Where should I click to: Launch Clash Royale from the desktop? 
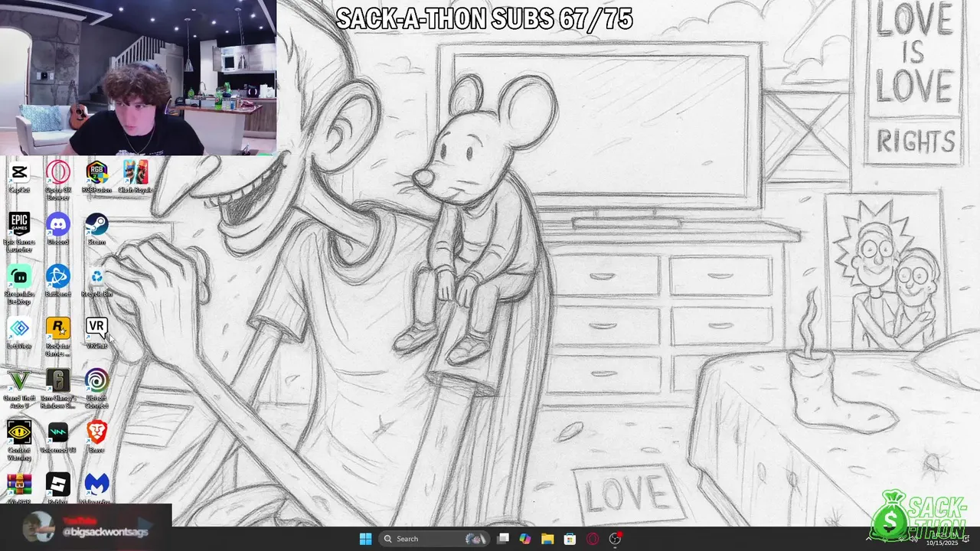(136, 178)
